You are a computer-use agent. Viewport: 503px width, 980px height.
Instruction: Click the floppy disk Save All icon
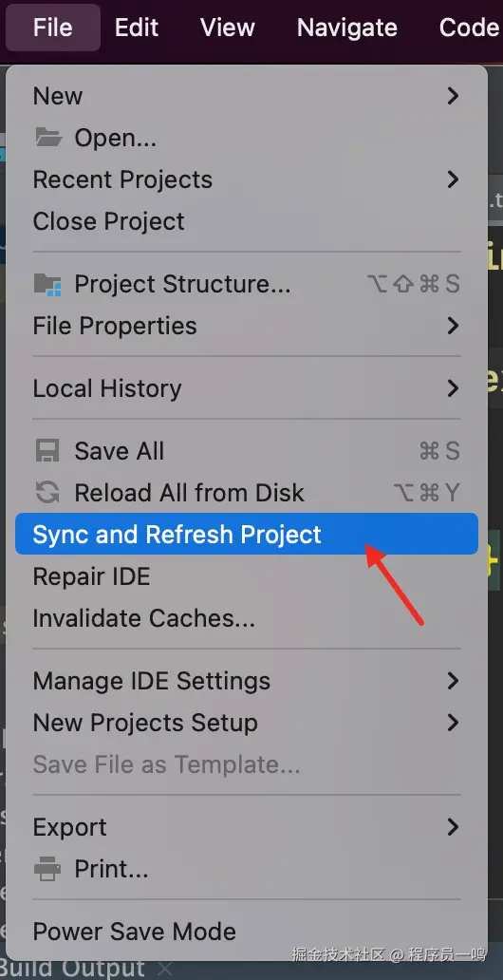tap(47, 451)
